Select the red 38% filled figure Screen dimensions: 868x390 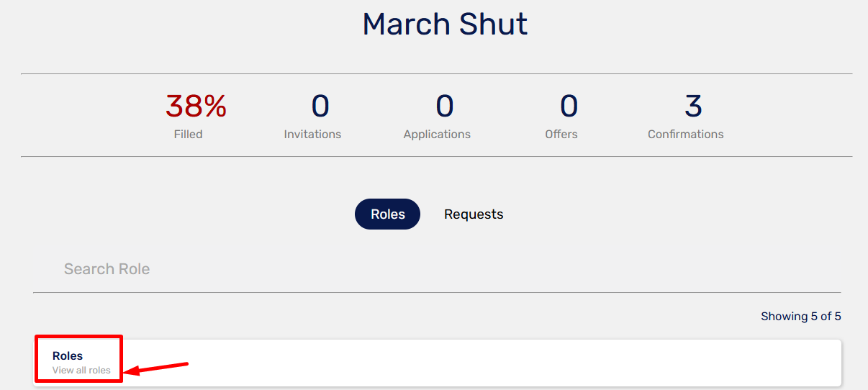[x=196, y=106]
